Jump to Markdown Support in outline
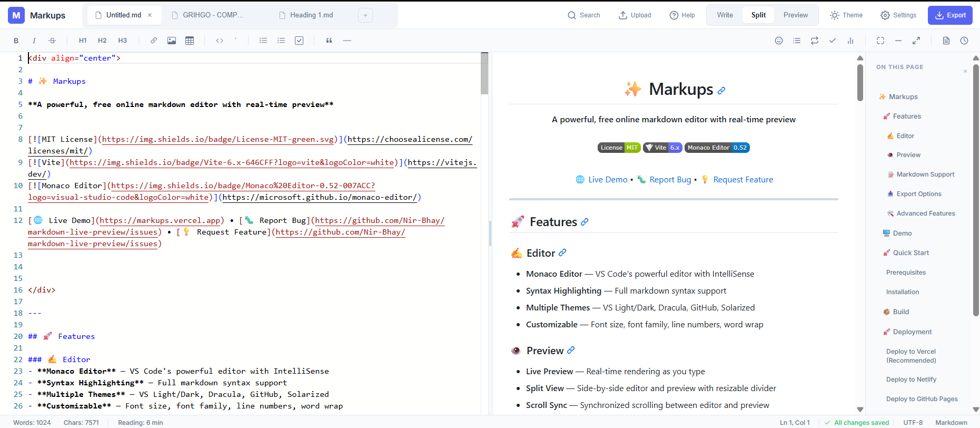The width and height of the screenshot is (980, 428). (920, 174)
